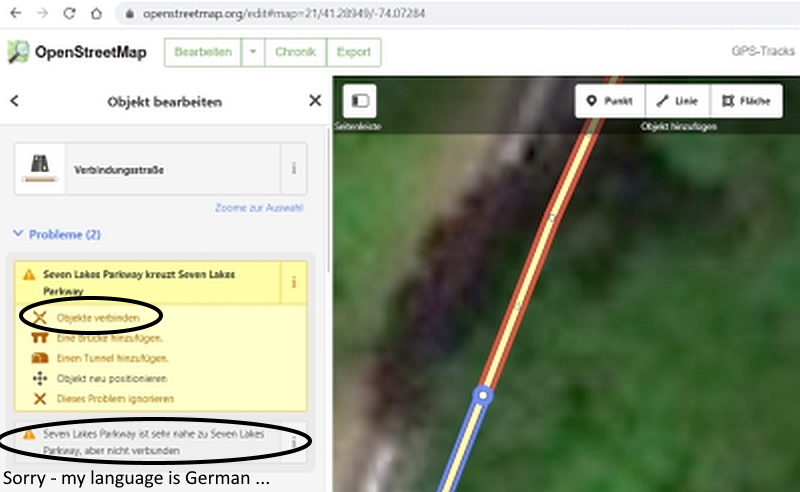Reload the page with the refresh icon
Image resolution: width=800 pixels, height=492 pixels.
point(69,13)
